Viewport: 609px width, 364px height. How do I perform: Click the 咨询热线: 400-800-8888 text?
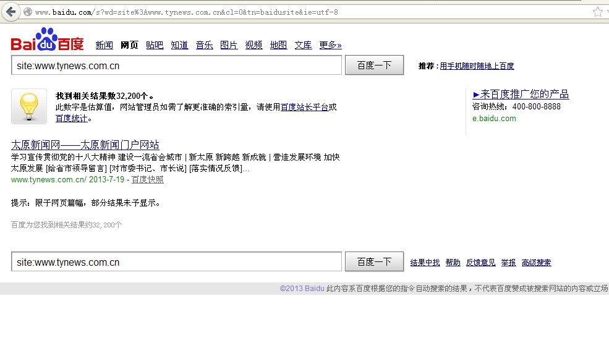point(516,106)
